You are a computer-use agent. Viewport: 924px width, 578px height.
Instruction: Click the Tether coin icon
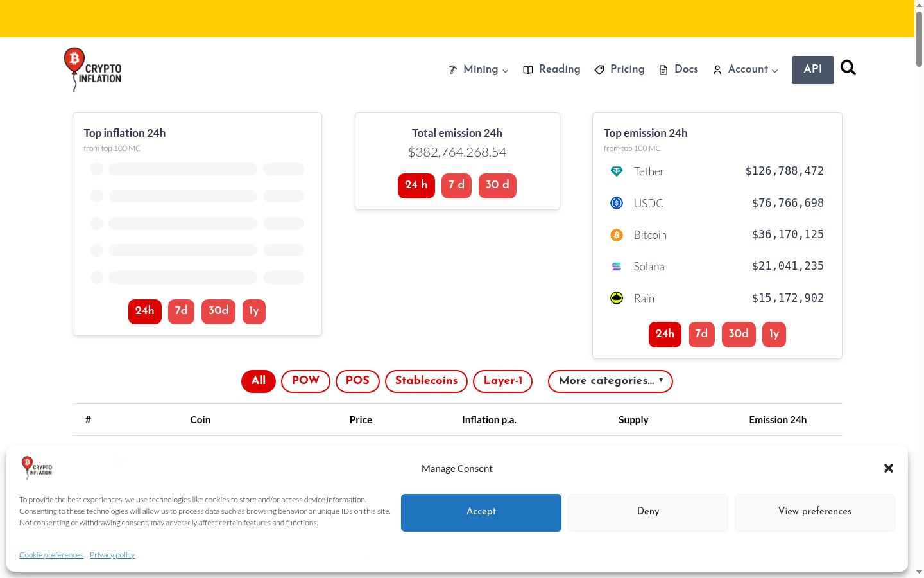tap(617, 171)
